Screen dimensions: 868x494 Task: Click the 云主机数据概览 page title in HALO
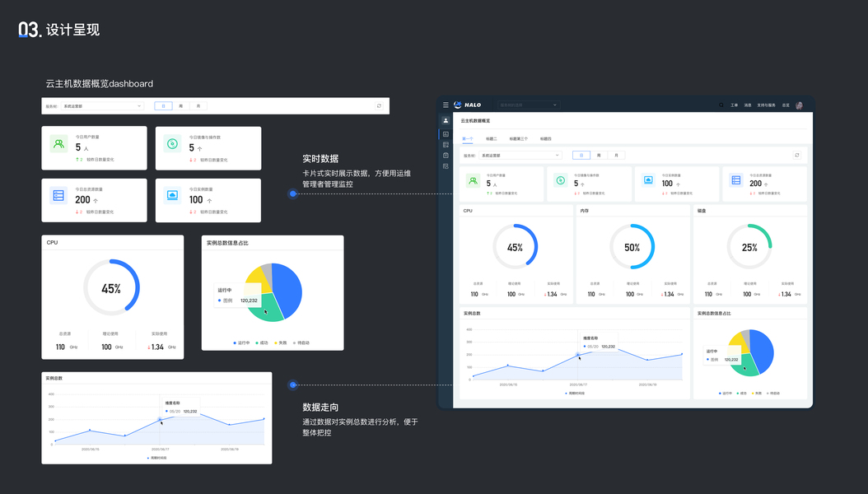coord(475,120)
